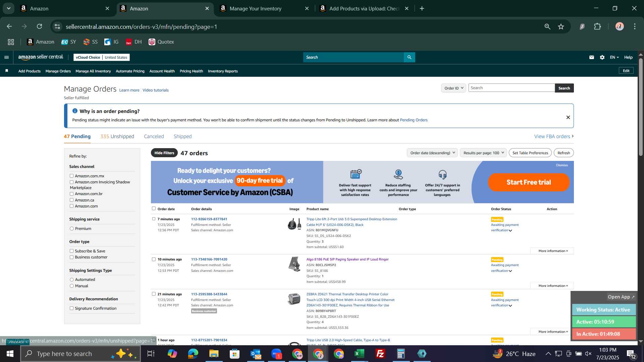Check the Signature Confirmation filter

[71, 308]
